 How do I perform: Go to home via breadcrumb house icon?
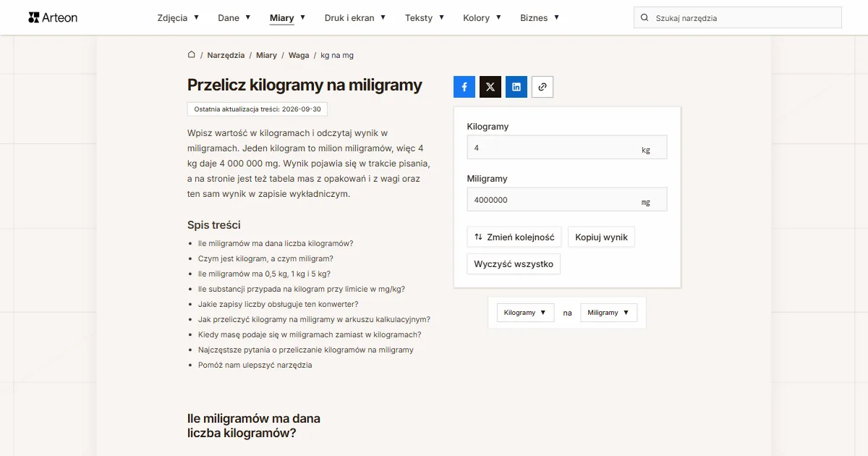click(192, 54)
